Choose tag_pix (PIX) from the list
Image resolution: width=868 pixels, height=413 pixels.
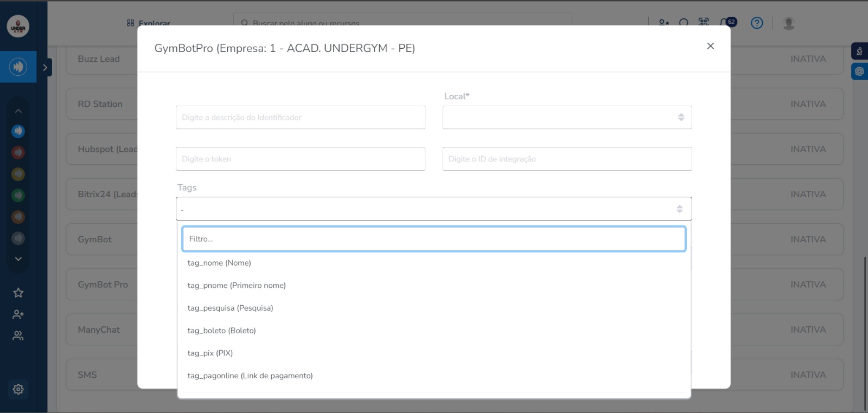210,353
